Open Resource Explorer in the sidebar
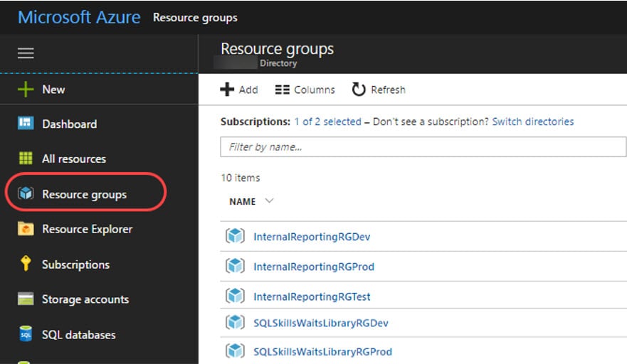 (87, 229)
